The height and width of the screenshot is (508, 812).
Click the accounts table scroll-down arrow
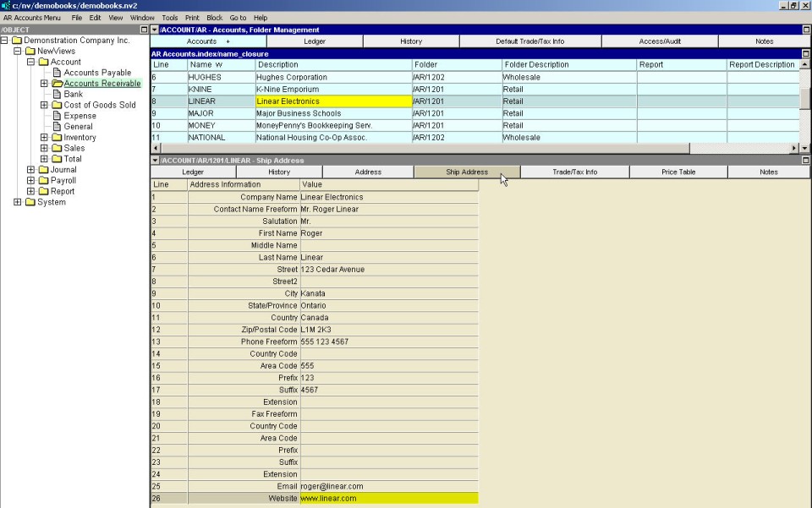pyautogui.click(x=804, y=148)
